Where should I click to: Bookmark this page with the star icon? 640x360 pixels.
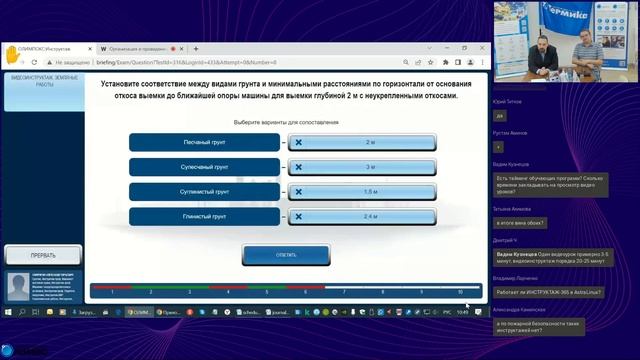[431, 62]
